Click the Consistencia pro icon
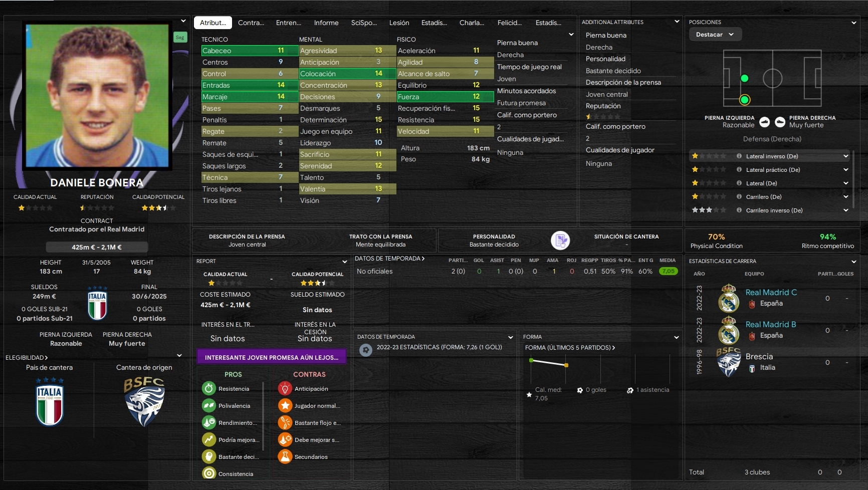Screen dimensions: 868x490 [209, 473]
